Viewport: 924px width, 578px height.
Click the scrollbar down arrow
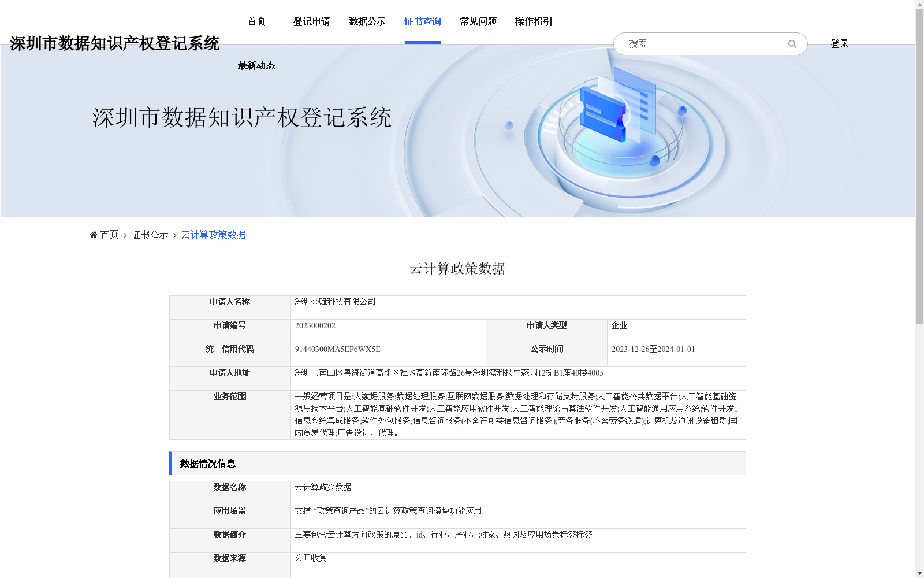point(919,573)
